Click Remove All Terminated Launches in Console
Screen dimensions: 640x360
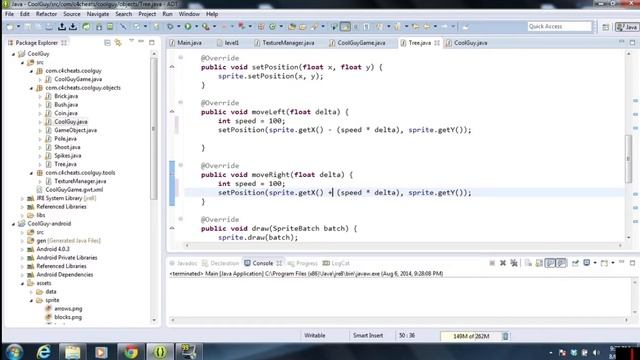pyautogui.click(x=514, y=263)
